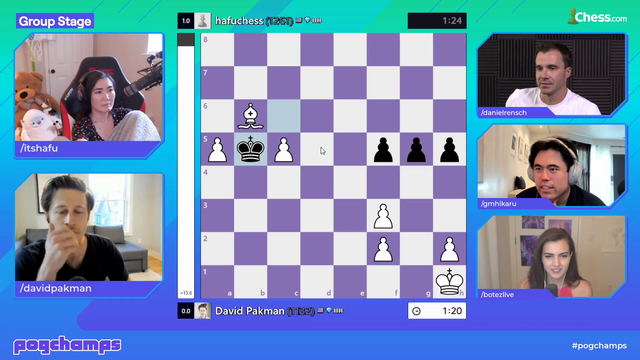
Task: Click the pogchamps logo
Action: click(67, 345)
